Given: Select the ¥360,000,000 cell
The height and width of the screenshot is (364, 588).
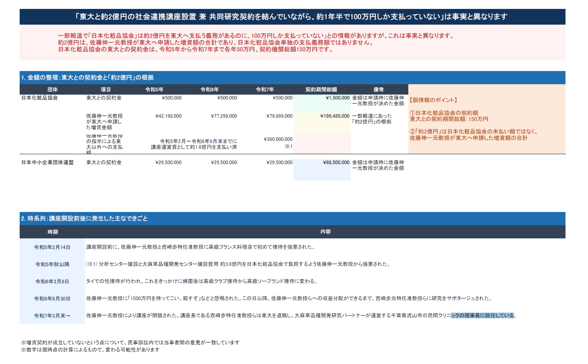Looking at the screenshot, I should 278,139.
